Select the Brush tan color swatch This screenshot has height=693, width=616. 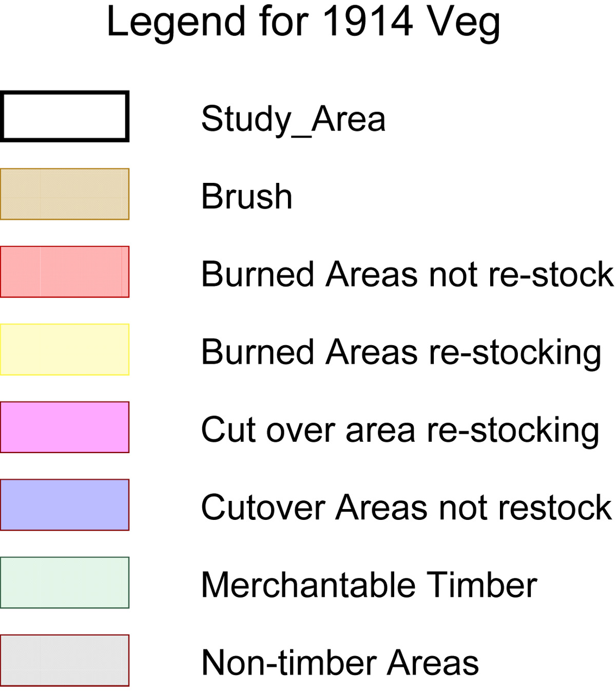65,194
